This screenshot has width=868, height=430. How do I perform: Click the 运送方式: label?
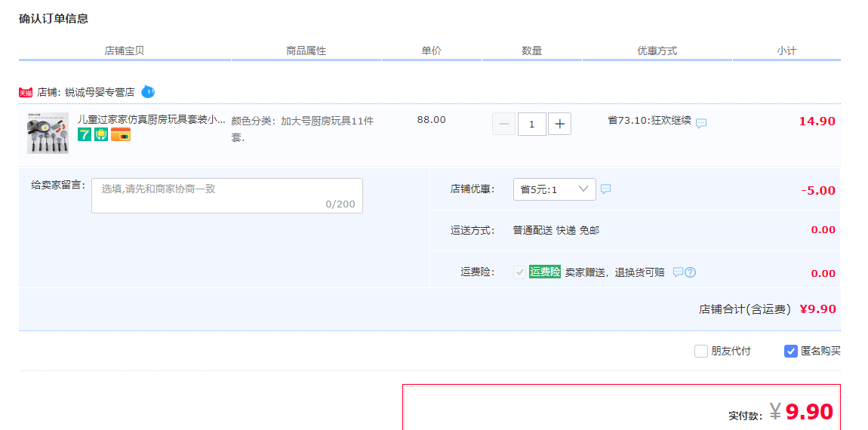point(472,230)
